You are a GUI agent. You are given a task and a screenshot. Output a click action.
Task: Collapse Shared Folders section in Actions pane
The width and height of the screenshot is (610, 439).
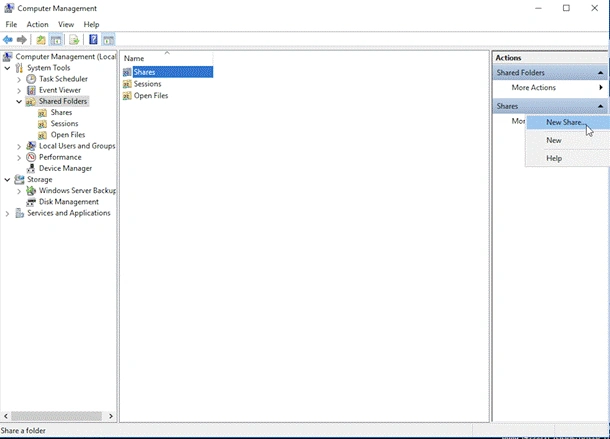[600, 73]
